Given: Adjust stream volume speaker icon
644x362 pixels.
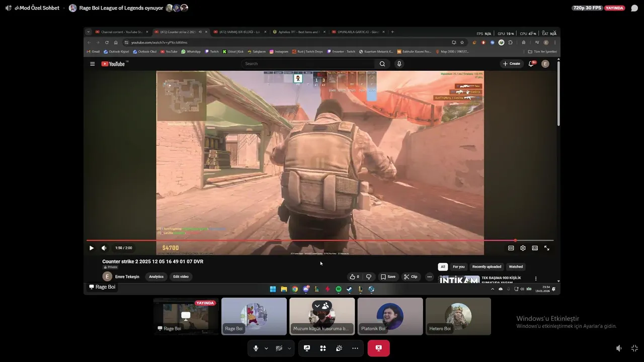Looking at the screenshot, I should click(x=619, y=348).
